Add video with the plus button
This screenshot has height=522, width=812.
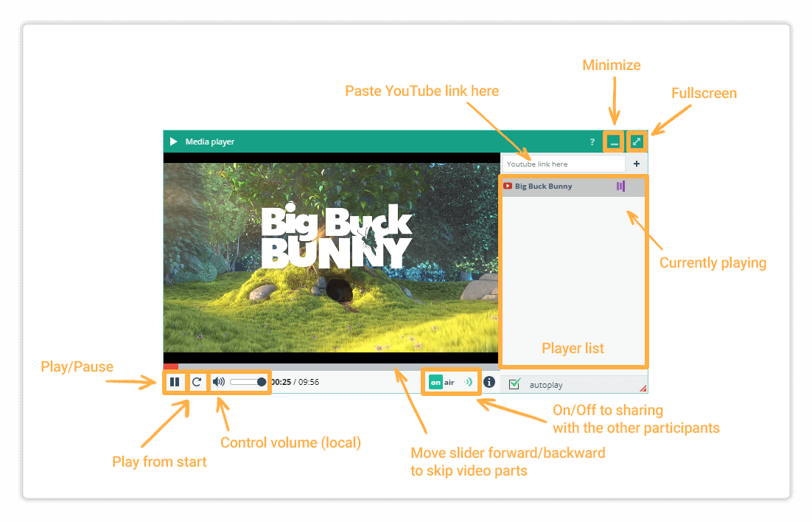click(637, 164)
